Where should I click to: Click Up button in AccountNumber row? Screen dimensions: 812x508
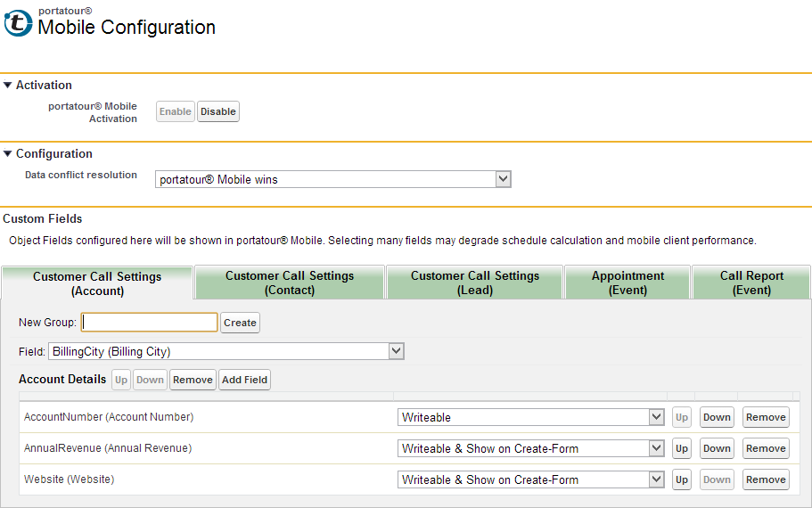pos(682,417)
